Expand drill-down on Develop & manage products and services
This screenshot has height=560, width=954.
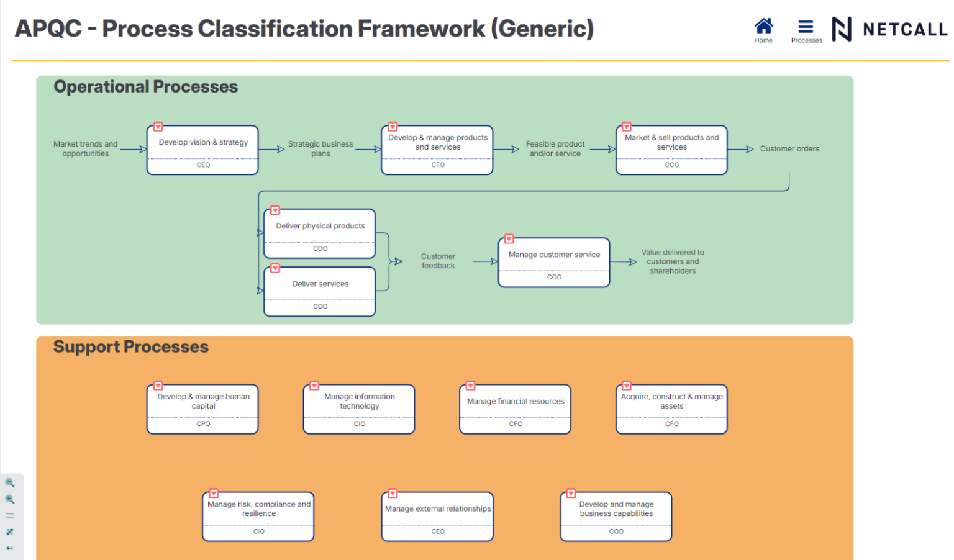pos(393,126)
